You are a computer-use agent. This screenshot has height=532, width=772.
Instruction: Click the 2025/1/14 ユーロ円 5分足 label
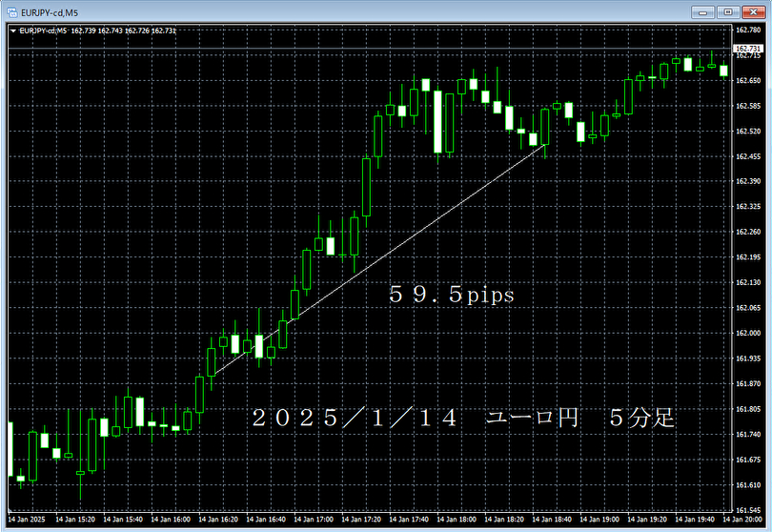pos(463,419)
